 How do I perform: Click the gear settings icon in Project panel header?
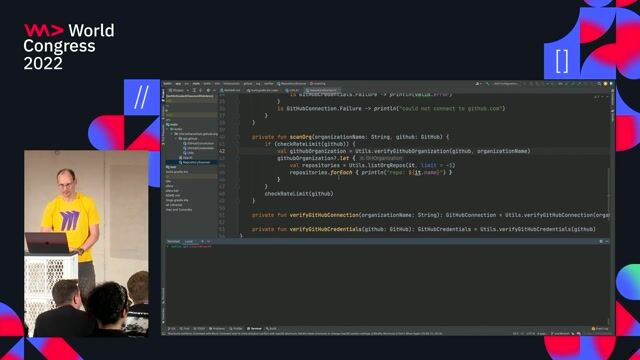tap(208, 90)
